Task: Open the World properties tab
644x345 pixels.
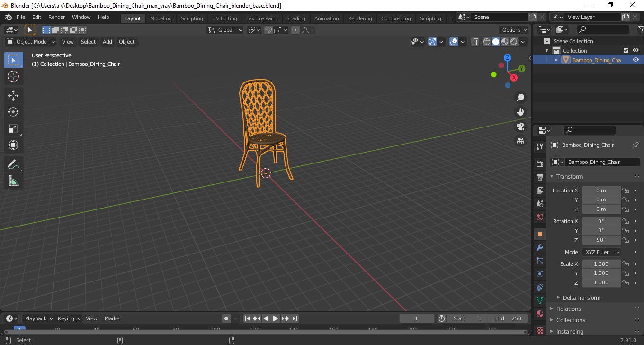Action: click(540, 217)
